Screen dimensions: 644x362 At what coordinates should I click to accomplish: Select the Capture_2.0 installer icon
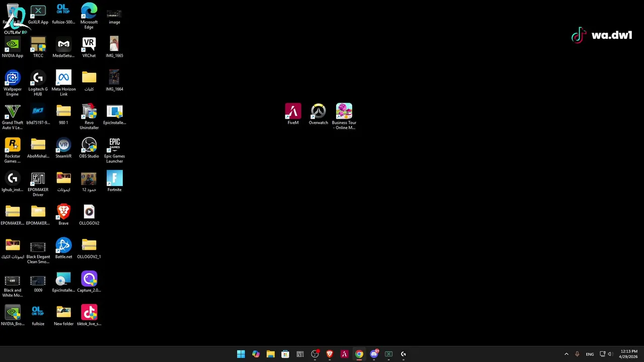(x=89, y=283)
